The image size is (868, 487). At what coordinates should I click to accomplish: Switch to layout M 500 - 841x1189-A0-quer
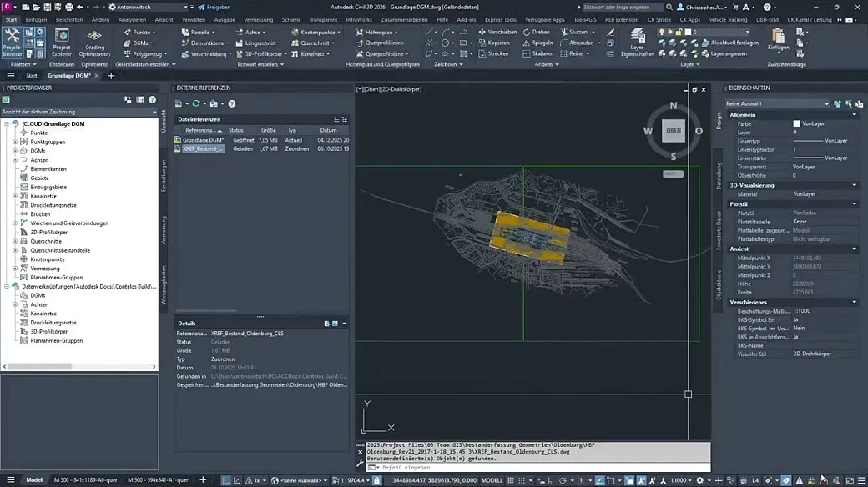[85, 480]
